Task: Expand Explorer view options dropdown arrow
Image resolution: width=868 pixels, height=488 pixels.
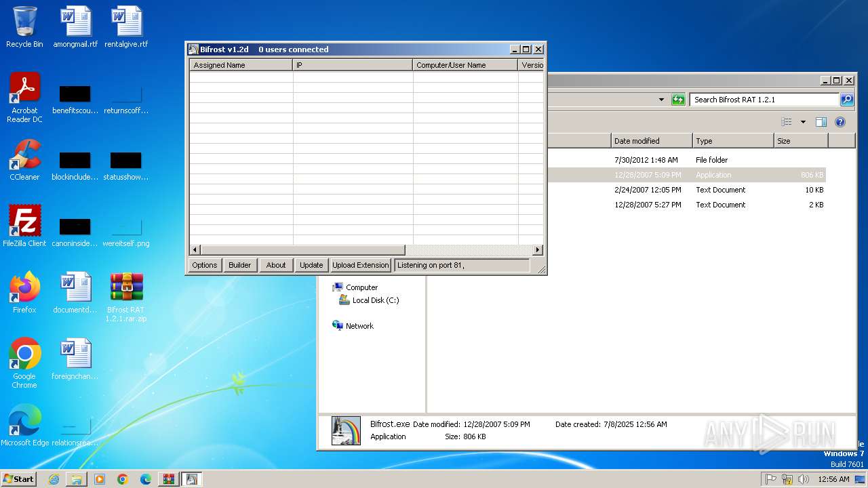Action: (803, 122)
